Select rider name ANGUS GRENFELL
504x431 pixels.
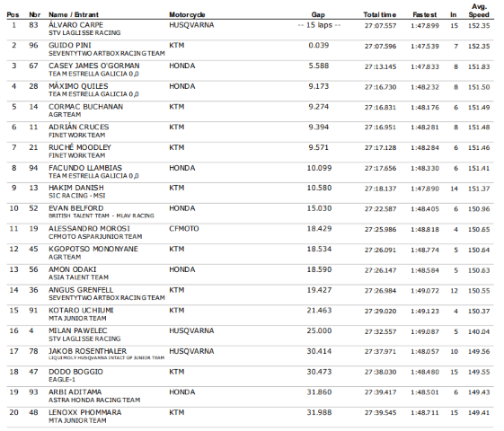(81, 290)
